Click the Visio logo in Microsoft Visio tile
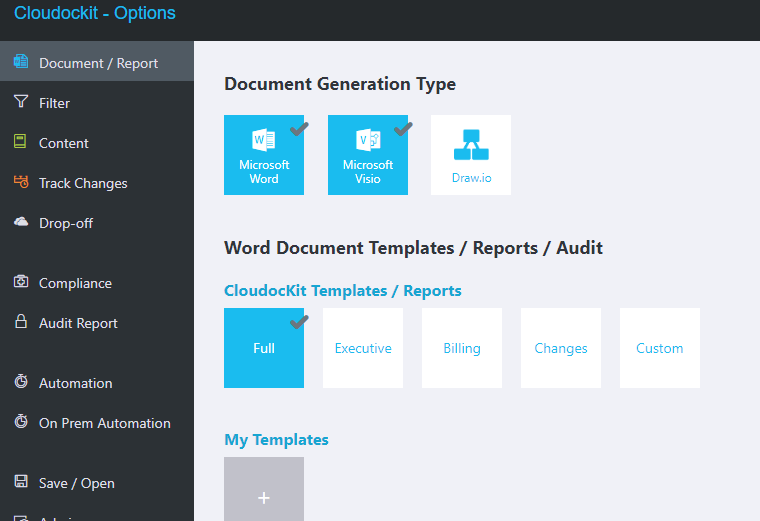The width and height of the screenshot is (760, 521). coord(368,140)
